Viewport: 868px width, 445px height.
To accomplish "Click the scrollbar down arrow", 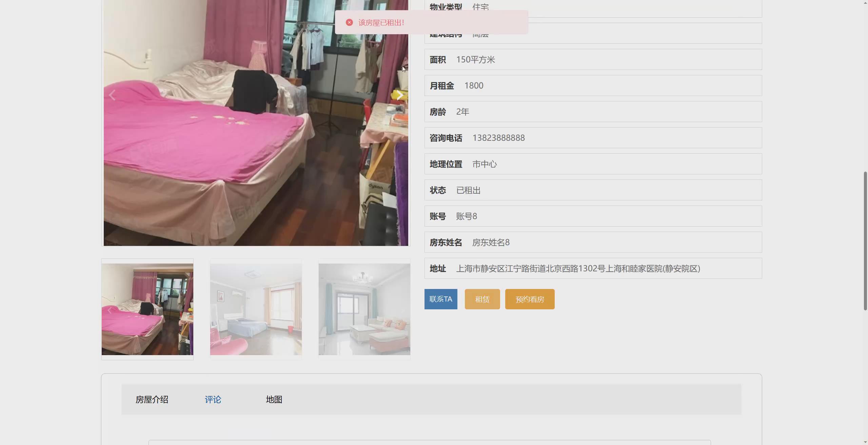I will [x=865, y=442].
